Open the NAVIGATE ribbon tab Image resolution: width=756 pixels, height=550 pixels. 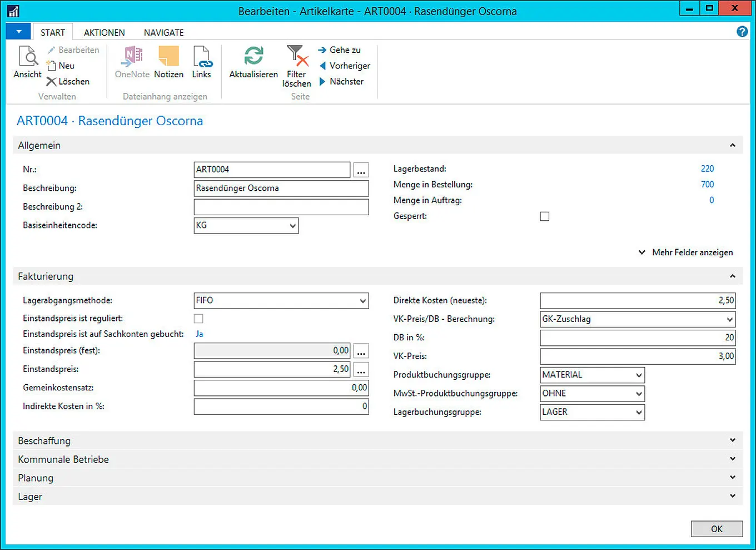163,33
